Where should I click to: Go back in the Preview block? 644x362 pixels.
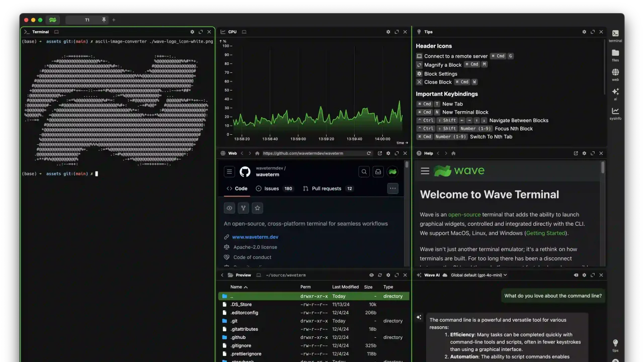222,275
